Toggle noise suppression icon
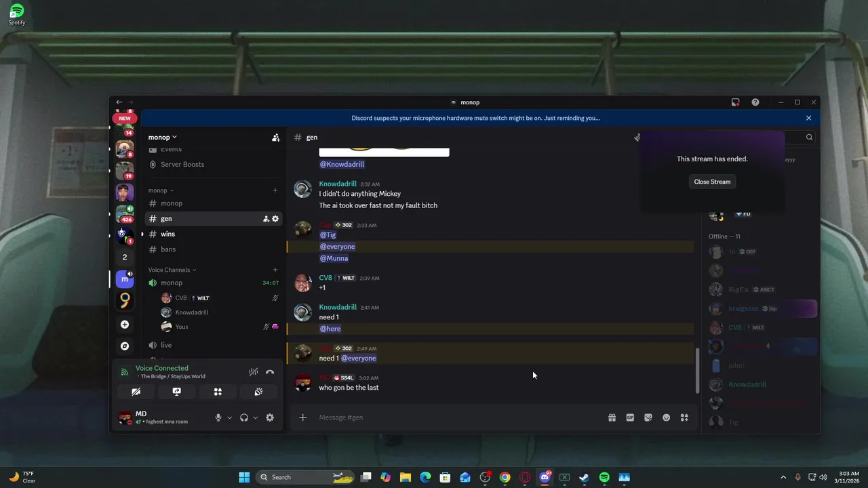 (x=254, y=372)
